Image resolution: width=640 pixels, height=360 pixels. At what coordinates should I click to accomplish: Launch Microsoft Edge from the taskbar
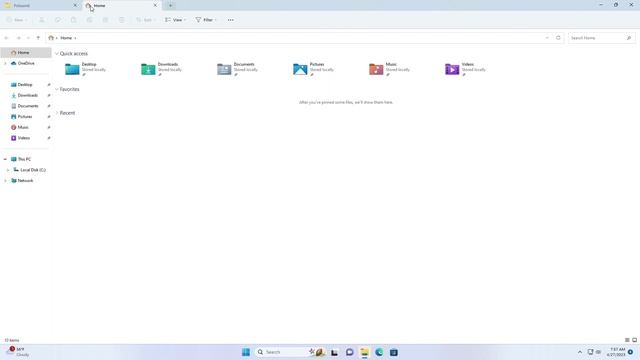coord(379,352)
